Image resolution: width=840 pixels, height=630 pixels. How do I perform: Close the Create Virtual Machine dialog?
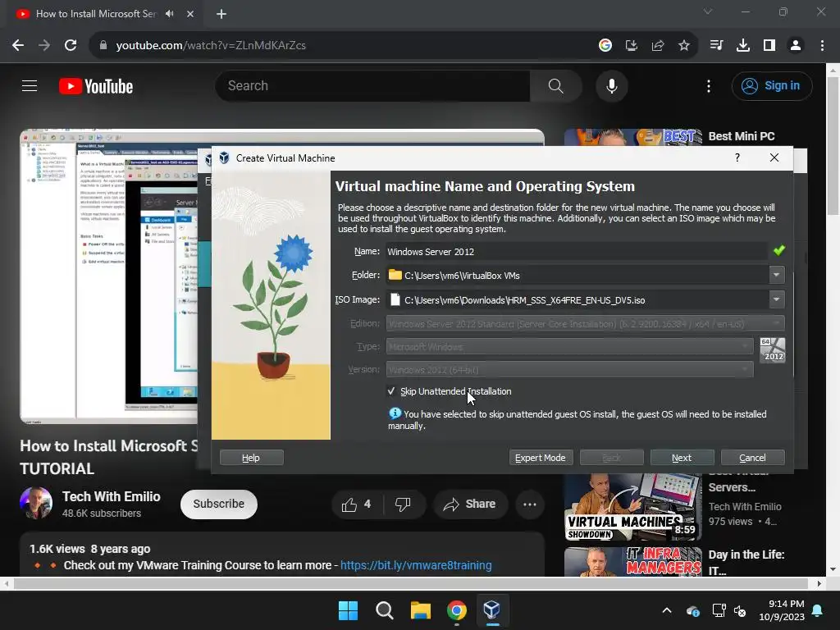point(774,157)
